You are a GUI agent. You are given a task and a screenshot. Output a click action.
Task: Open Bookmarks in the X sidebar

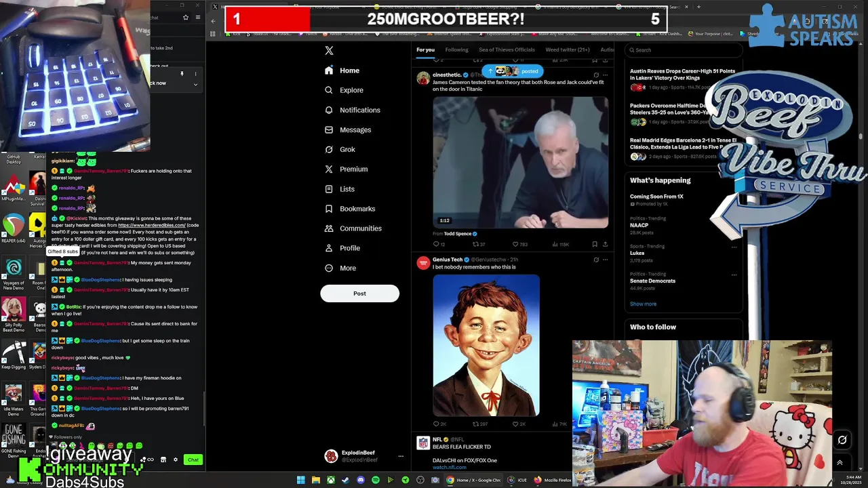350,209
